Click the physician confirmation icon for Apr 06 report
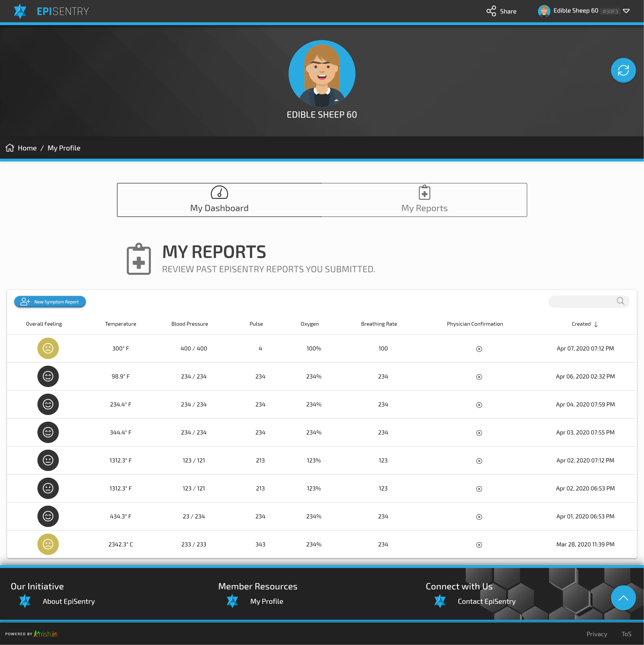 tap(479, 377)
